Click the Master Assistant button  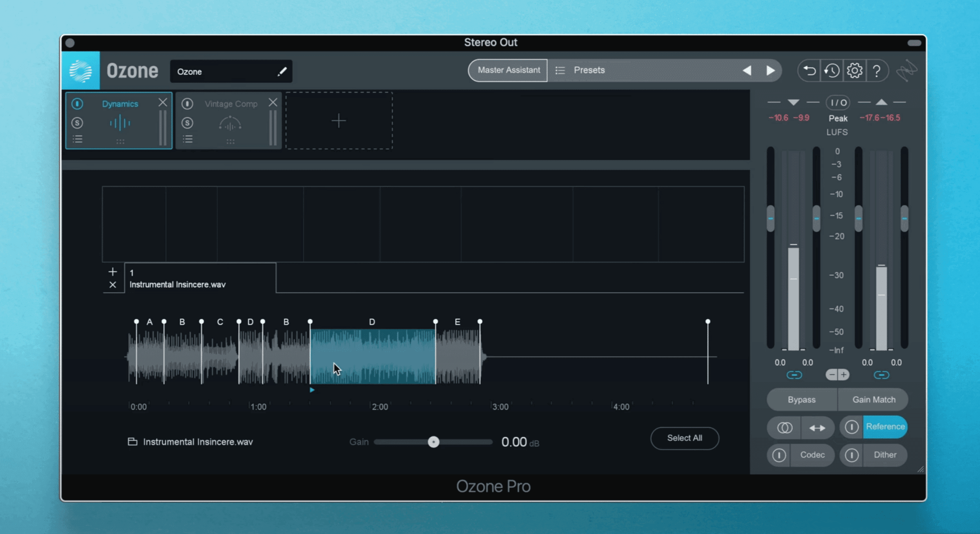(x=508, y=70)
